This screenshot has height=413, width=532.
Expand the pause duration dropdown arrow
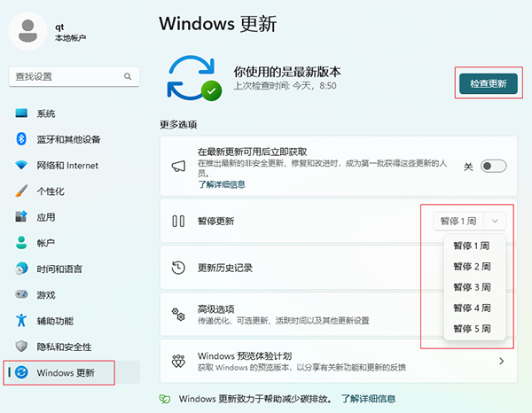495,221
